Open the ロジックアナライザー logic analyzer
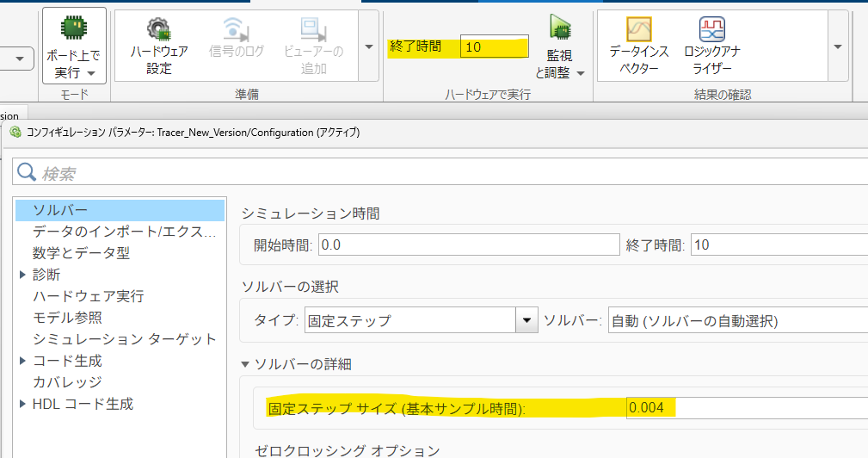The width and height of the screenshot is (868, 458). click(712, 46)
